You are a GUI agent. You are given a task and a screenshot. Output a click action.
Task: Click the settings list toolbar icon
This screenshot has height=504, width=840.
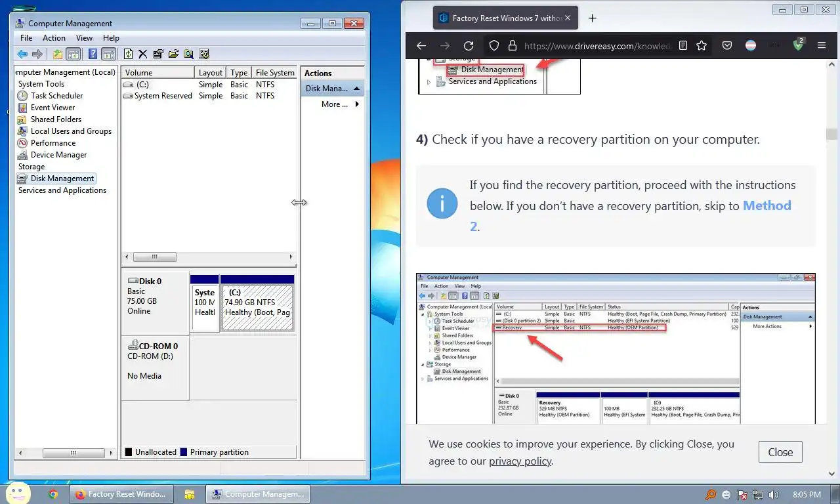(204, 54)
